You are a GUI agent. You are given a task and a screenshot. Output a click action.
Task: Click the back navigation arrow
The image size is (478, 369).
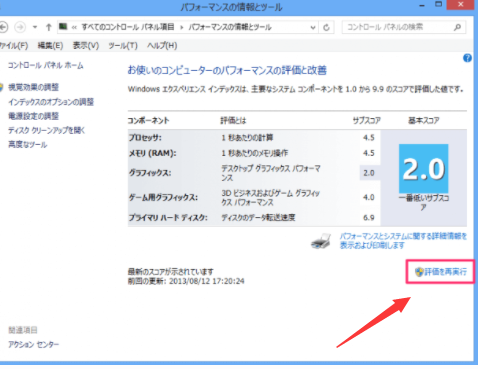pyautogui.click(x=3, y=27)
